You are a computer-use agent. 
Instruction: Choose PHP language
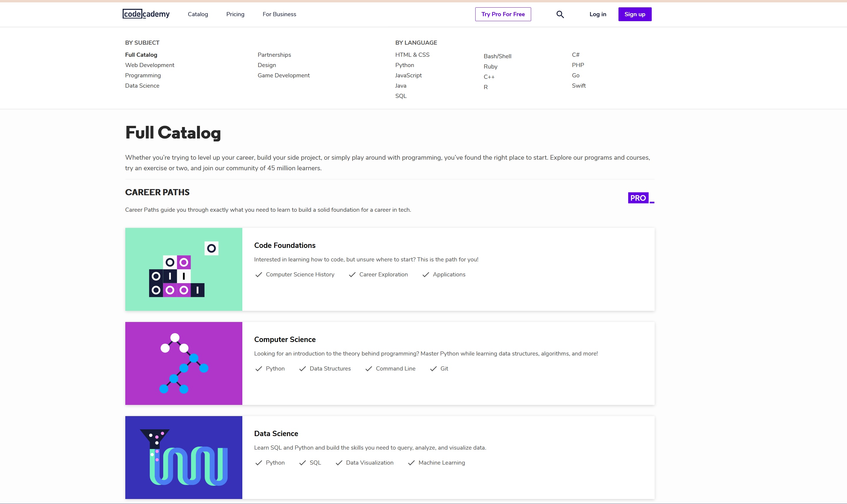[x=578, y=65]
